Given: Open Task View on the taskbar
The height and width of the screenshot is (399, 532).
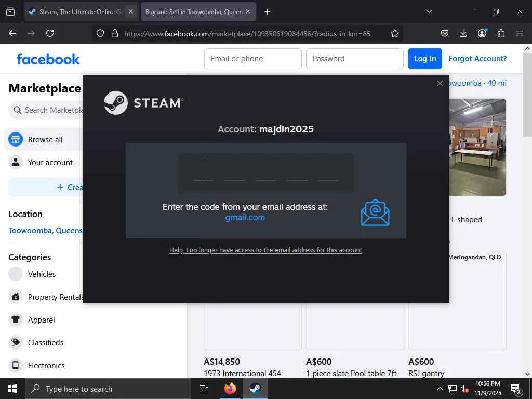Looking at the screenshot, I should 204,389.
